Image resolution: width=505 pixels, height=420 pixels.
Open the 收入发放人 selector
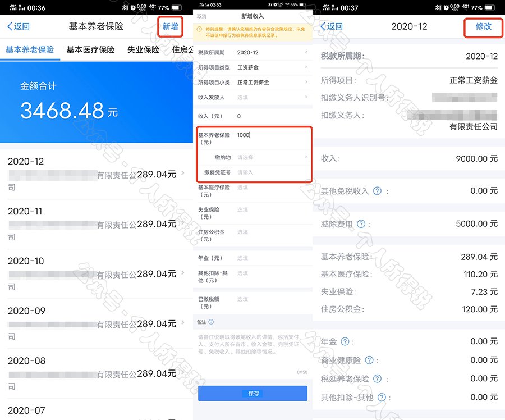pos(253,97)
